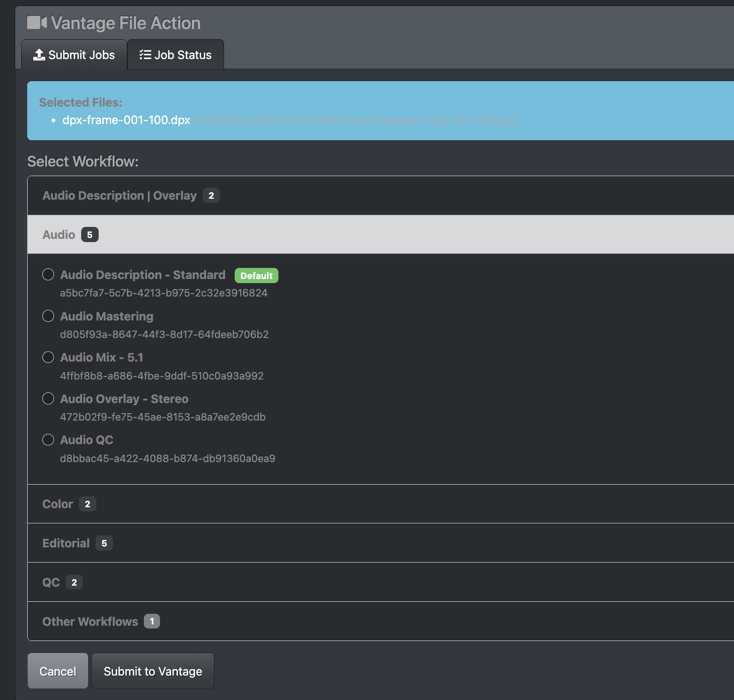Click the Audio Mastering workflow ID d805f93a
The image size is (734, 700).
pos(164,334)
